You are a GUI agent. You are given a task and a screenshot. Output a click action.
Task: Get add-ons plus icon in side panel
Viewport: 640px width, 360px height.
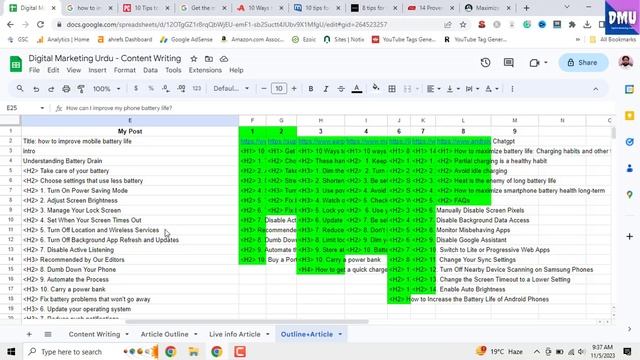tap(629, 236)
